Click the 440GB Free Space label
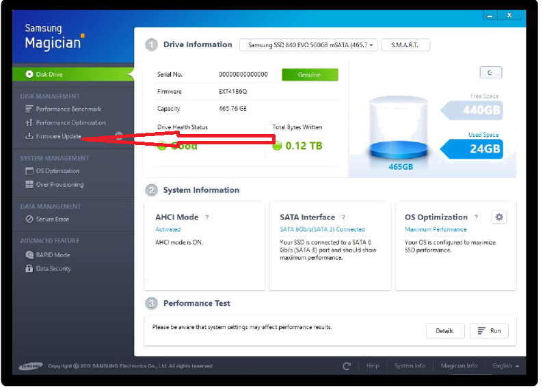Screen dimensions: 547x392 click(473, 110)
